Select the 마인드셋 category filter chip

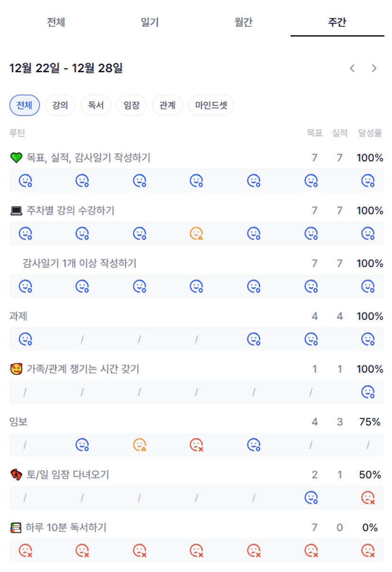tap(211, 105)
